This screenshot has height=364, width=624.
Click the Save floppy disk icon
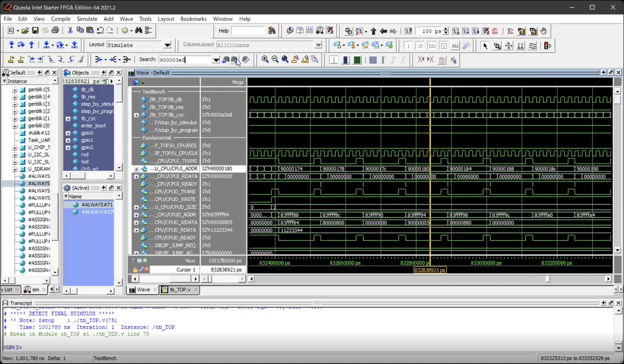coord(35,31)
